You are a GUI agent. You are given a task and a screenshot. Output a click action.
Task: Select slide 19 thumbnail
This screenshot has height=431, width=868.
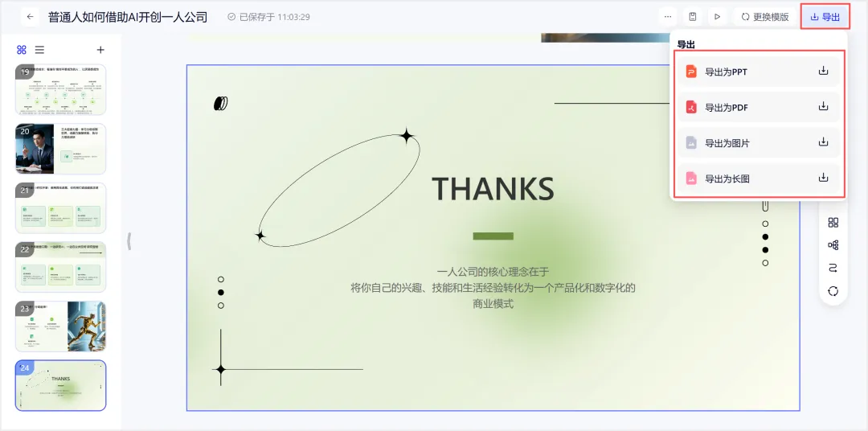tap(60, 90)
